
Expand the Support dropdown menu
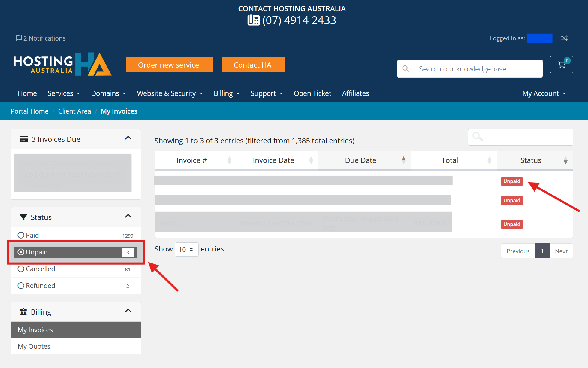click(x=267, y=93)
